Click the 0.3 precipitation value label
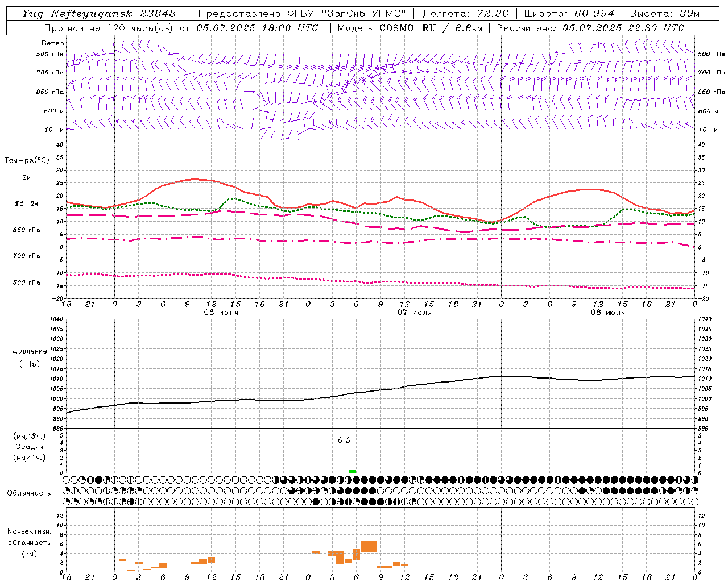728x582 pixels. pyautogui.click(x=344, y=440)
